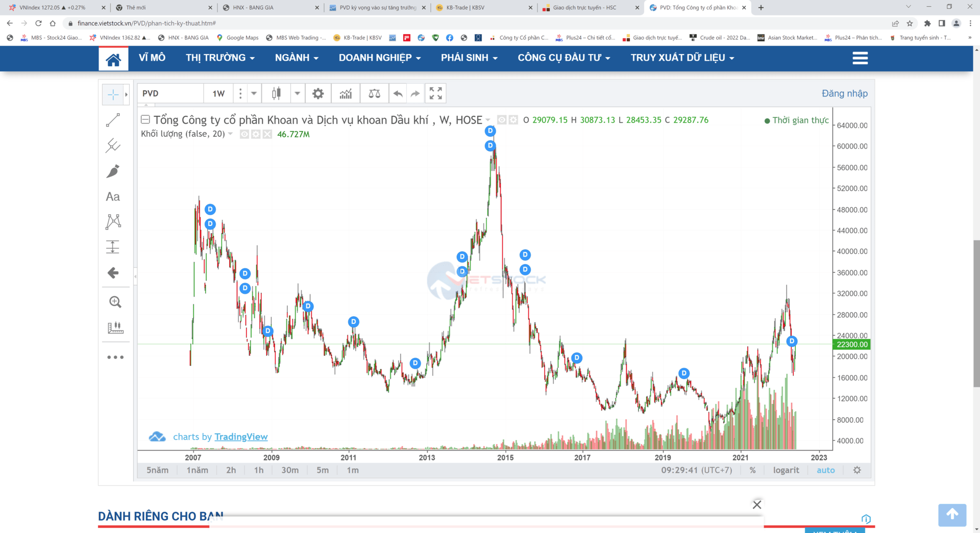The image size is (980, 533).
Task: Select the trend line drawing tool
Action: [x=113, y=120]
